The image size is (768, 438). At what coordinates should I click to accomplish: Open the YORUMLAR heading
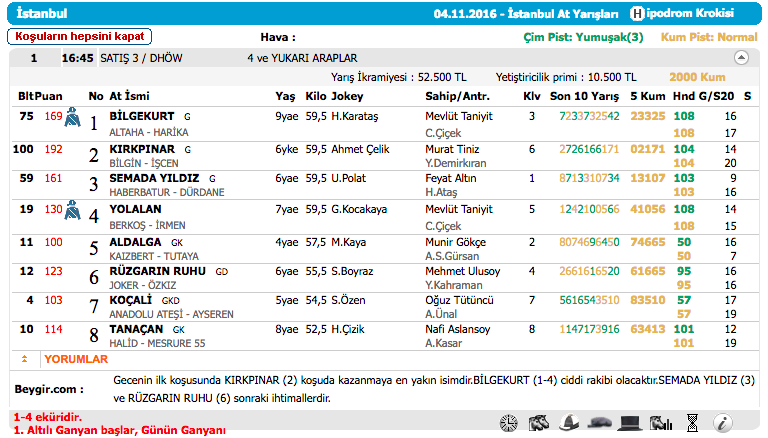(76, 359)
